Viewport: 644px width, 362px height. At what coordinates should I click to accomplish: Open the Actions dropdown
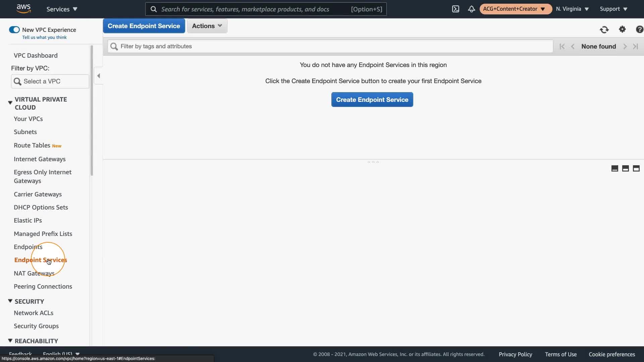207,26
